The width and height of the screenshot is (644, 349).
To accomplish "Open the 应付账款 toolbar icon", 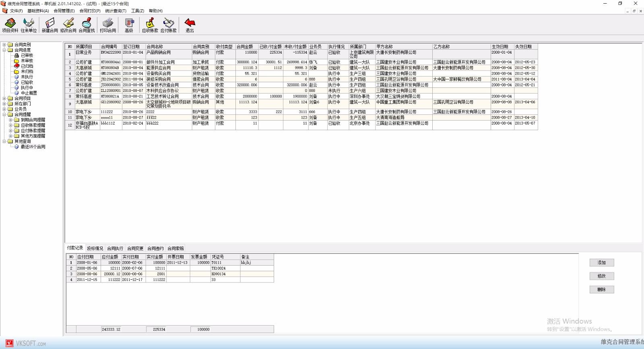I will [x=169, y=25].
